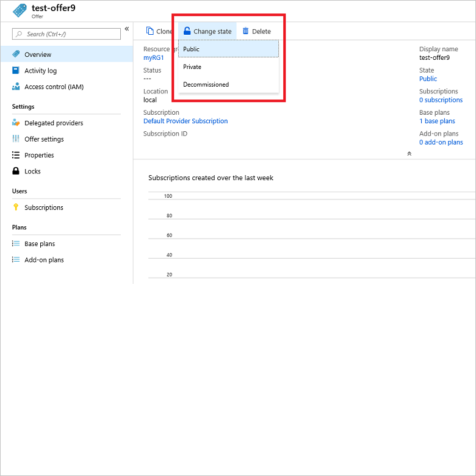Select Private in the state menu
The height and width of the screenshot is (476, 476).
click(228, 67)
